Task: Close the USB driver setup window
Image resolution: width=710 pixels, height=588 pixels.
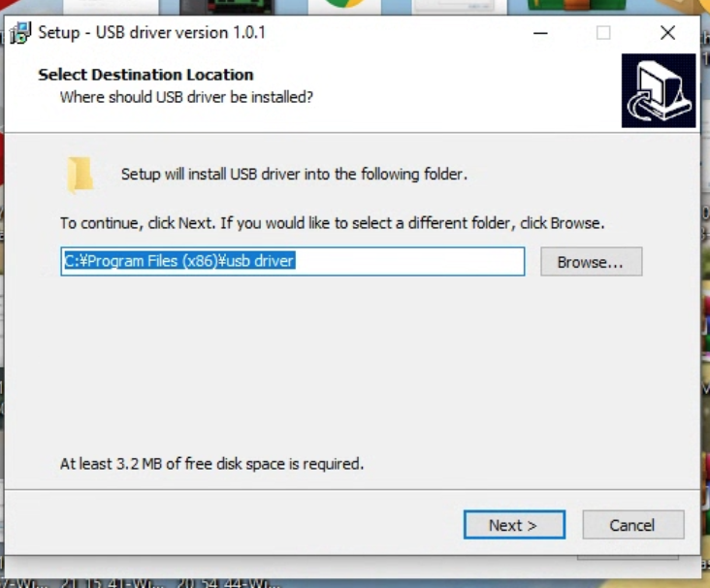Action: (x=667, y=33)
